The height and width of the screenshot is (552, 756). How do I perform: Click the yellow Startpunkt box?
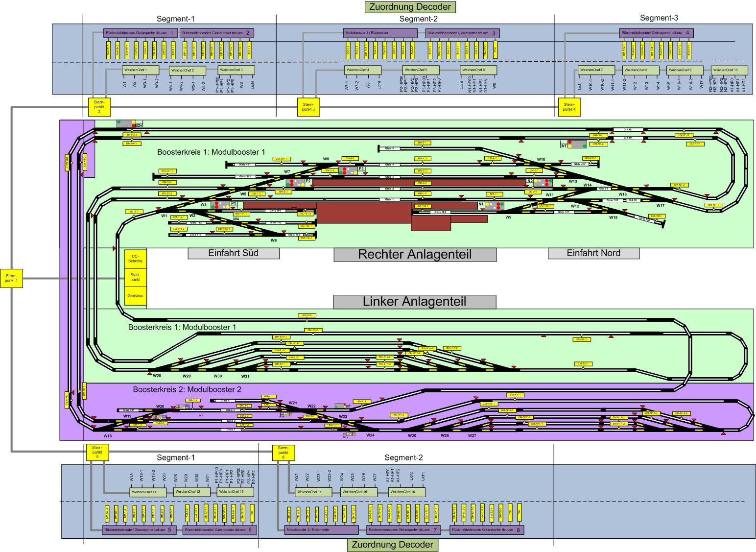136,278
